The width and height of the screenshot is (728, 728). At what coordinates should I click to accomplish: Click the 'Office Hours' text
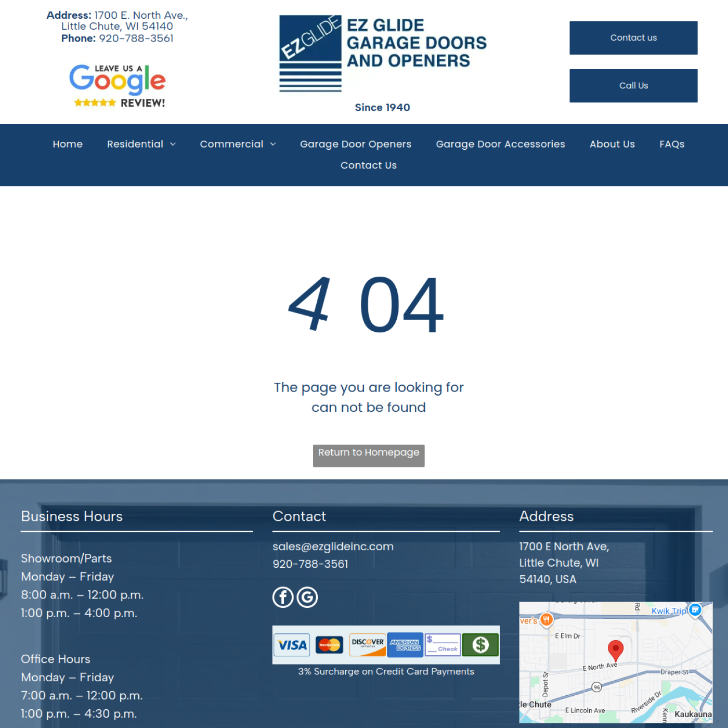(55, 659)
